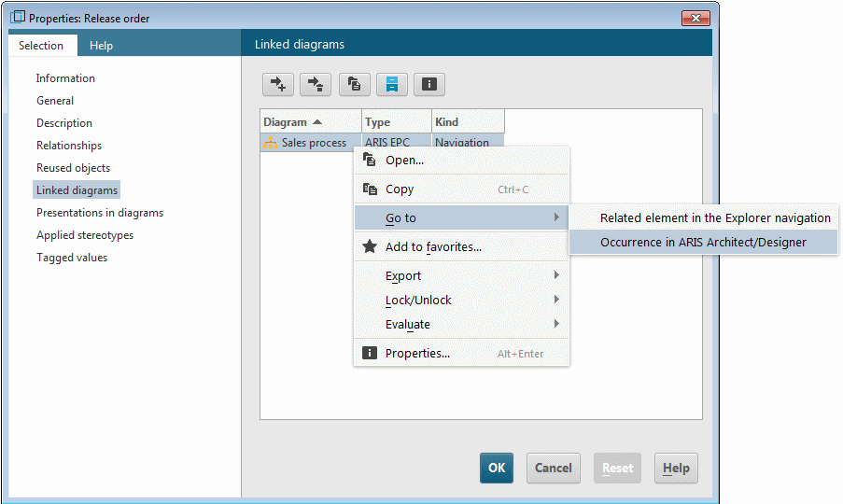Open Properties... from the context menu
Viewport: 843px width, 504px height.
point(461,353)
